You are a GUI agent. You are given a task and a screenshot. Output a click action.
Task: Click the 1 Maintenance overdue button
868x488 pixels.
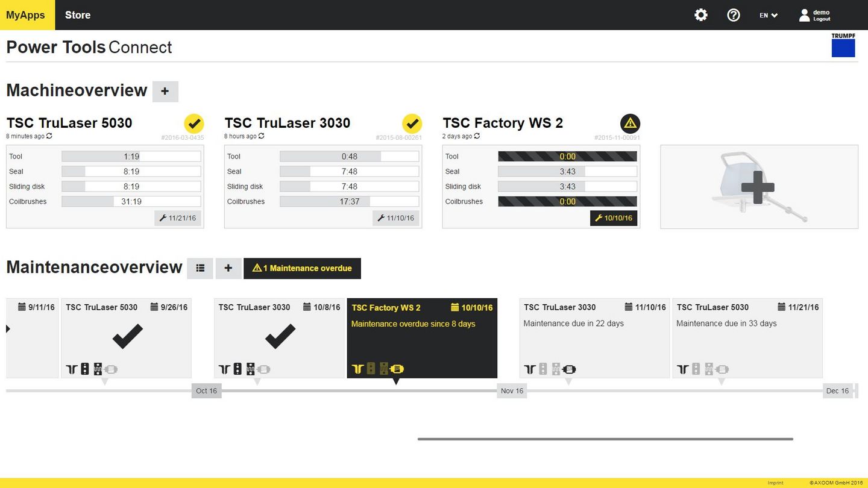(x=302, y=268)
